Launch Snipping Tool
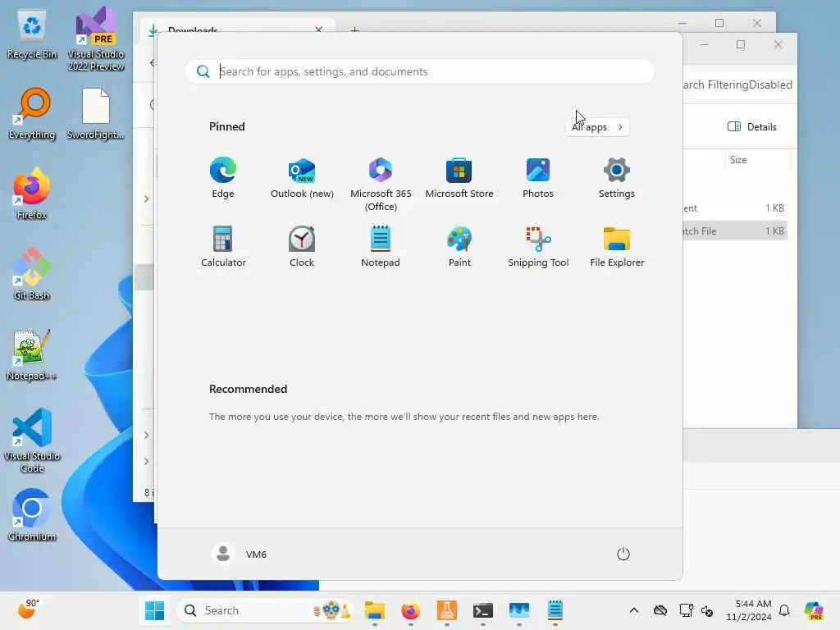This screenshot has height=630, width=840. pos(538,247)
